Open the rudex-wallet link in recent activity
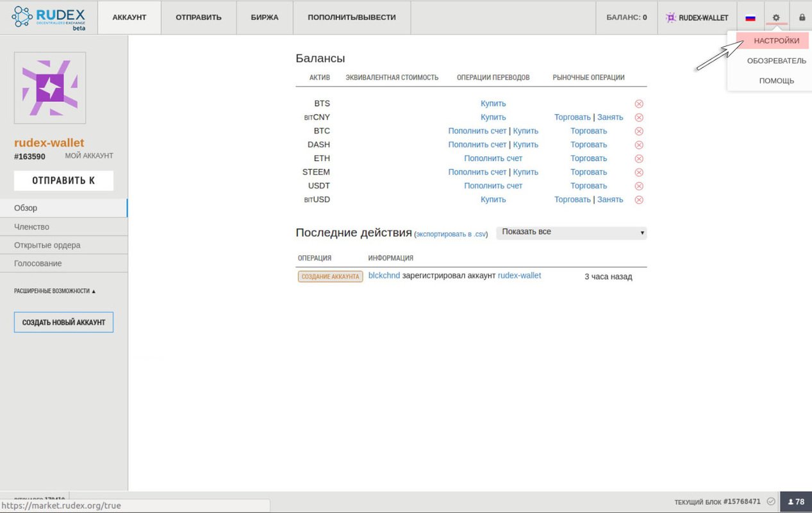Screen dimensions: 812x513 click(x=520, y=276)
